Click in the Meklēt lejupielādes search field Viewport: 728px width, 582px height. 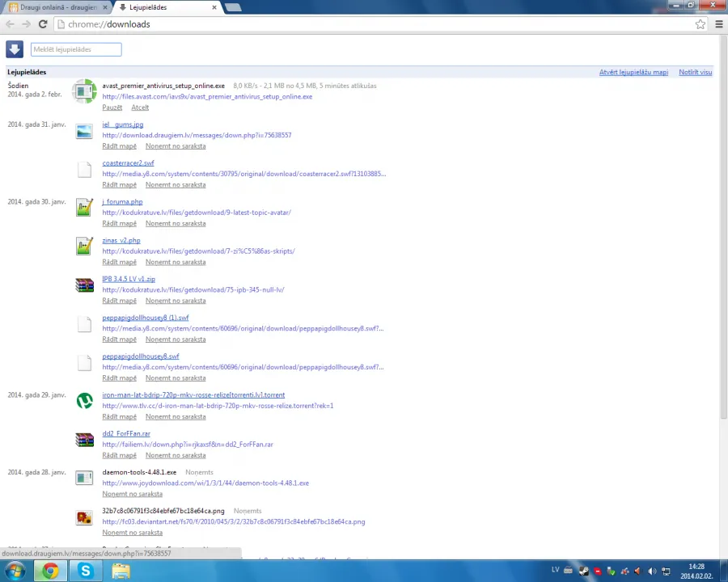point(76,49)
